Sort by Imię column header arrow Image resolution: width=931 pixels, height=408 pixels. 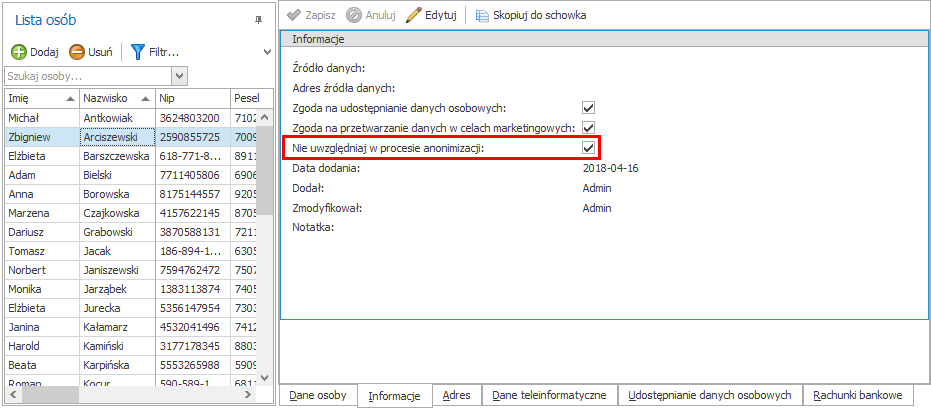coord(70,99)
